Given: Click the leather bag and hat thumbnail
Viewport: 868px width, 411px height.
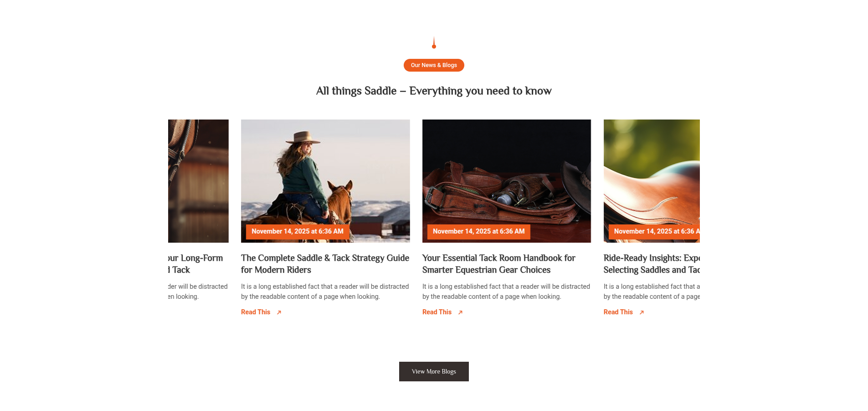Looking at the screenshot, I should click(507, 181).
